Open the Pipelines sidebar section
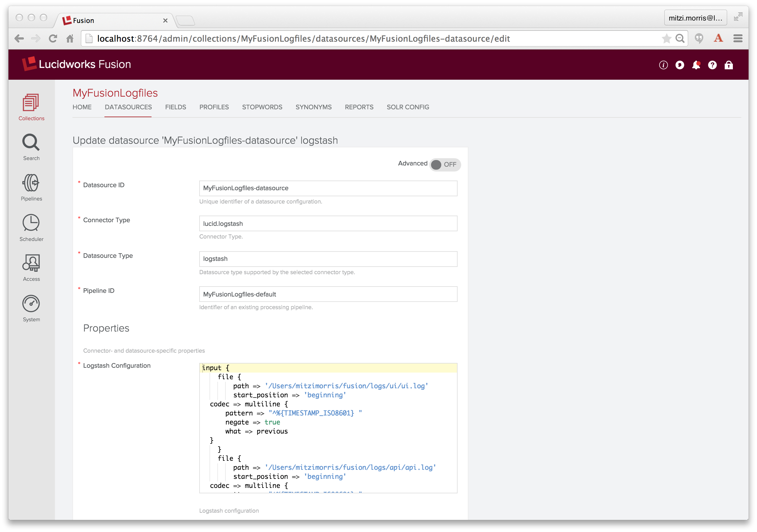Screen dimensions: 757x532 [x=31, y=187]
